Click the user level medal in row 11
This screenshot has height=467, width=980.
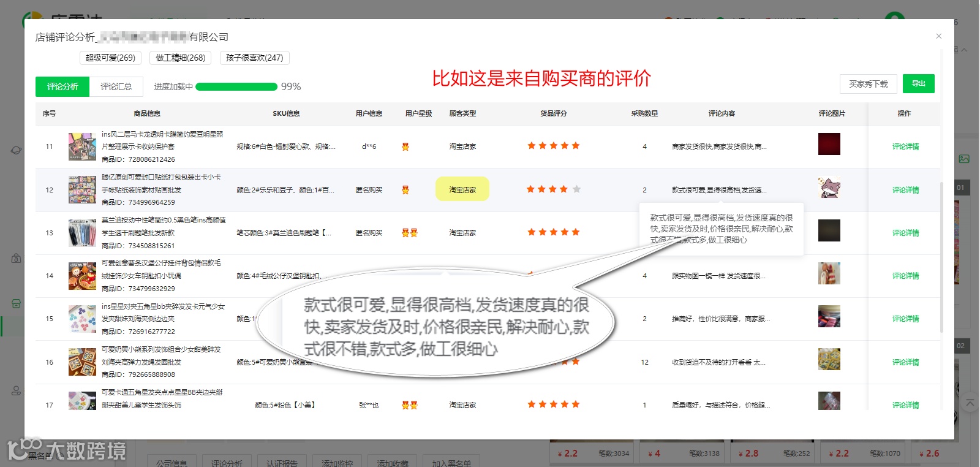click(405, 146)
